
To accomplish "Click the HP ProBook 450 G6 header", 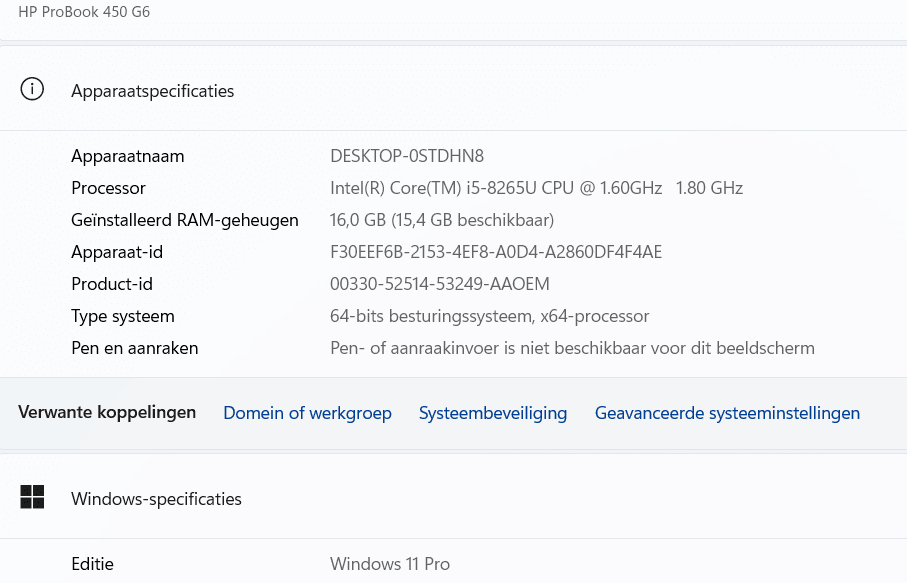I will pyautogui.click(x=84, y=12).
